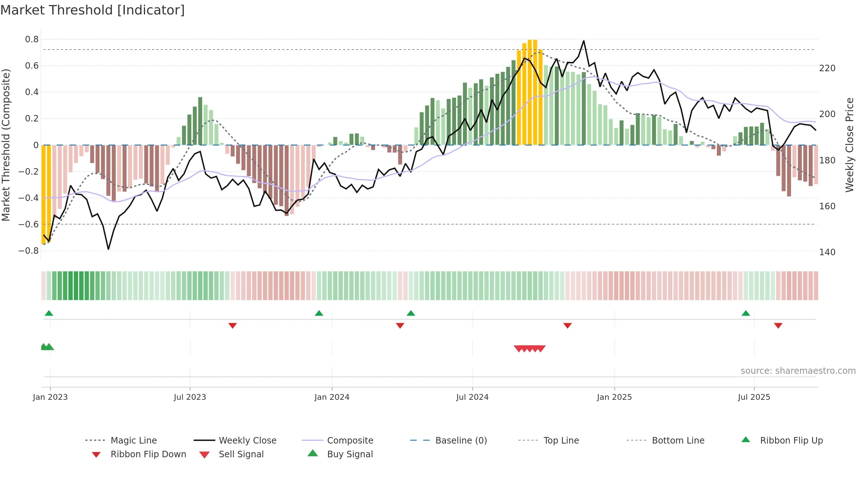Click the Ribbon Flip Up marker near April 2024
The image size is (868, 488).
(411, 313)
